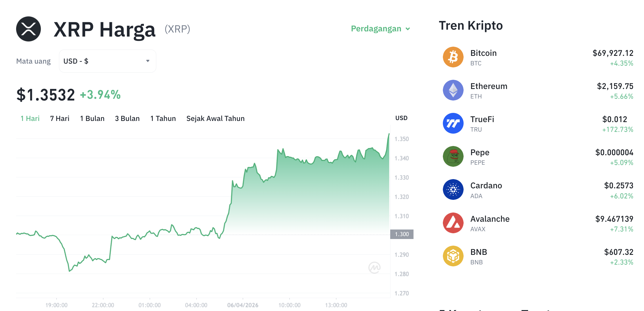Screen dimensions: 644x311
Task: Click the CoinMarketCap watermark on the chart
Action: coord(375,267)
